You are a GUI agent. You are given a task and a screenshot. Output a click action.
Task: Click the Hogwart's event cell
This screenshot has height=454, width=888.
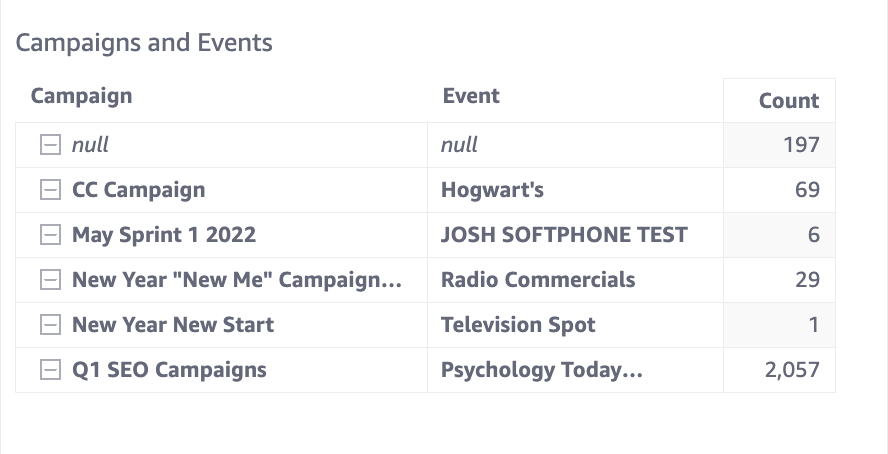[492, 190]
